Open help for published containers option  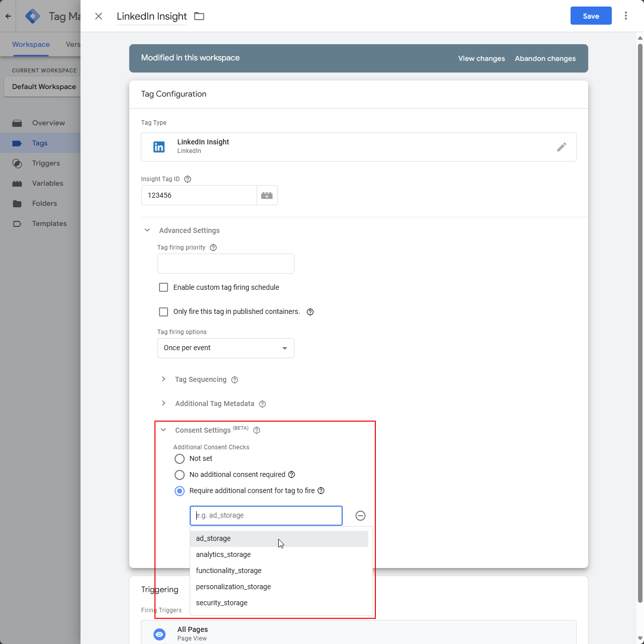point(310,312)
